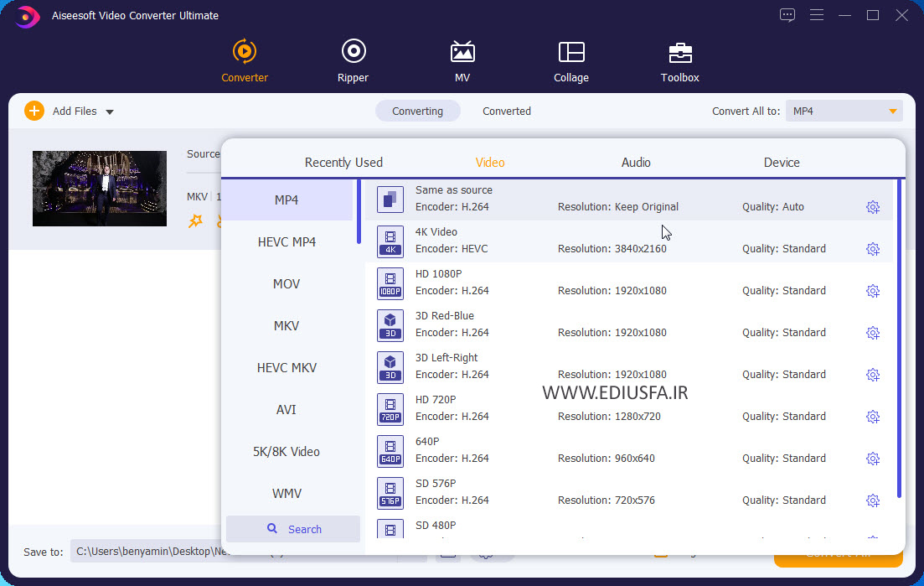Switch to the Audio format tab
Viewport: 924px width, 586px height.
point(636,163)
